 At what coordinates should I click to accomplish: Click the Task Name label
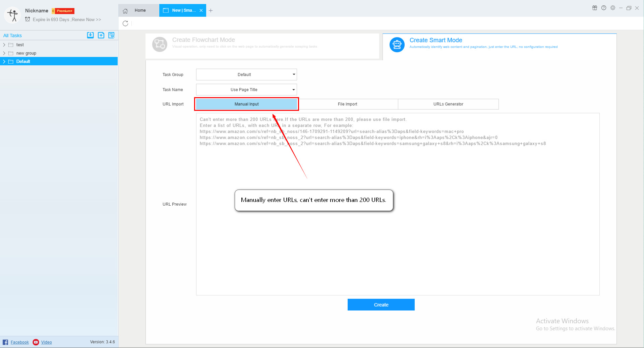click(173, 90)
